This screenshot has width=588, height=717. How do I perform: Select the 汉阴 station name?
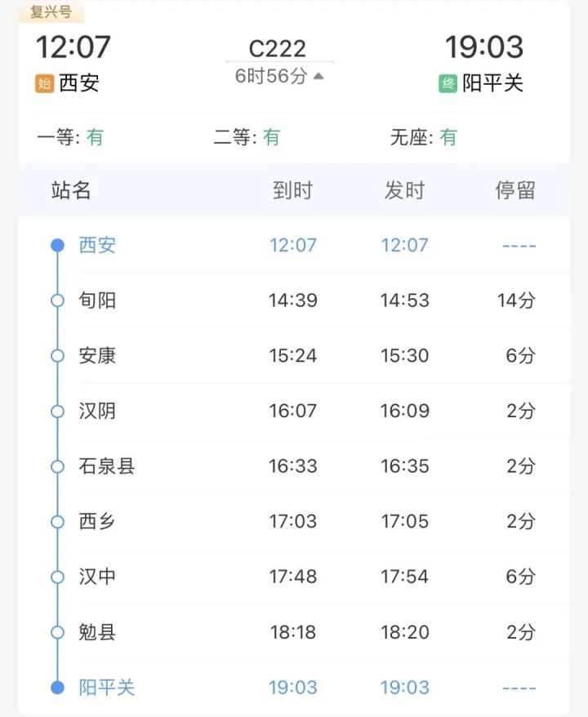(x=97, y=411)
